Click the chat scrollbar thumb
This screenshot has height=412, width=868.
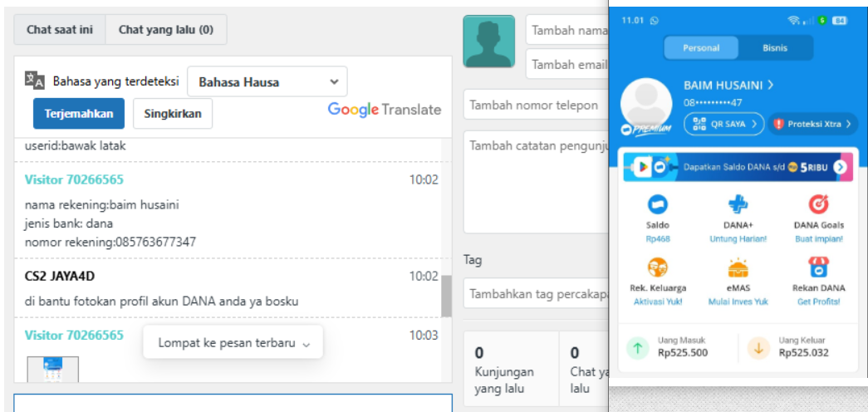coord(445,297)
